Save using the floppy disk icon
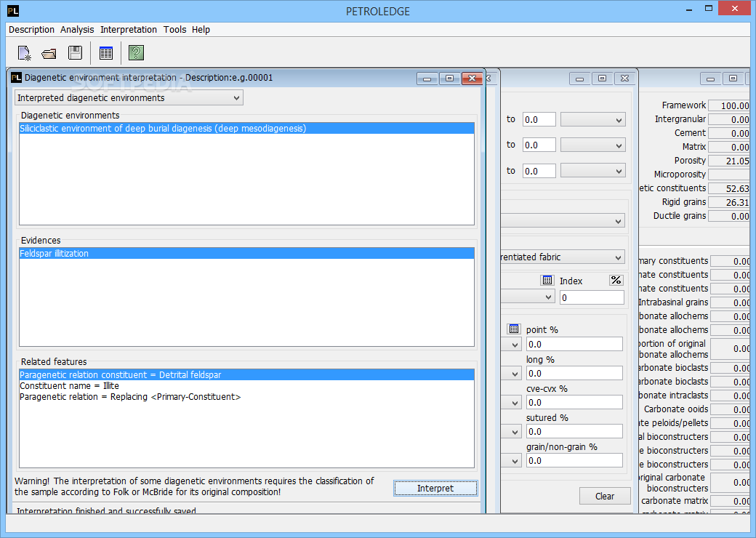Image resolution: width=756 pixels, height=538 pixels. [75, 52]
